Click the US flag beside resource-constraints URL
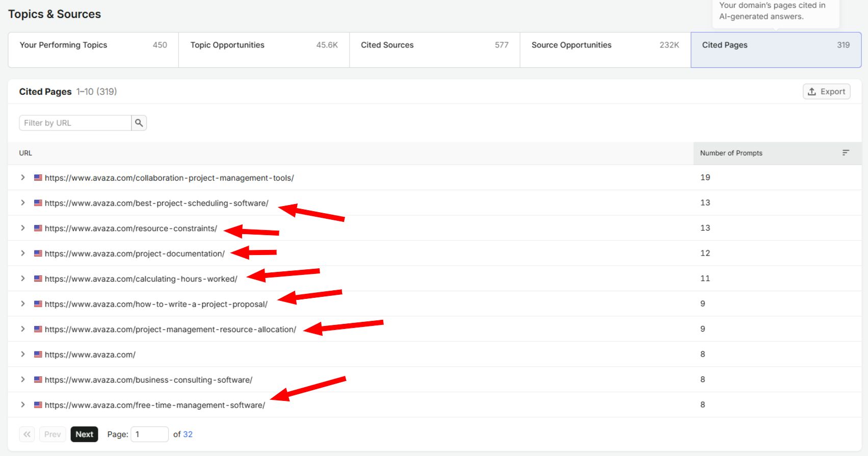The height and width of the screenshot is (456, 868). [x=38, y=228]
